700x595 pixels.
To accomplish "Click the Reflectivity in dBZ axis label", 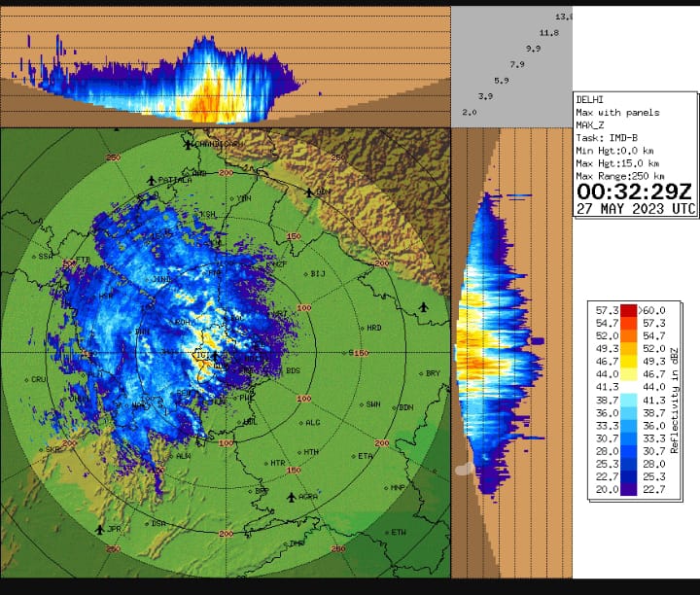I will [674, 401].
